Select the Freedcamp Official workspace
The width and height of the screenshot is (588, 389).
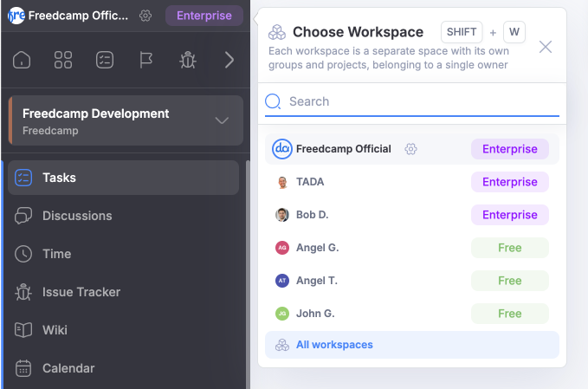pyautogui.click(x=411, y=149)
